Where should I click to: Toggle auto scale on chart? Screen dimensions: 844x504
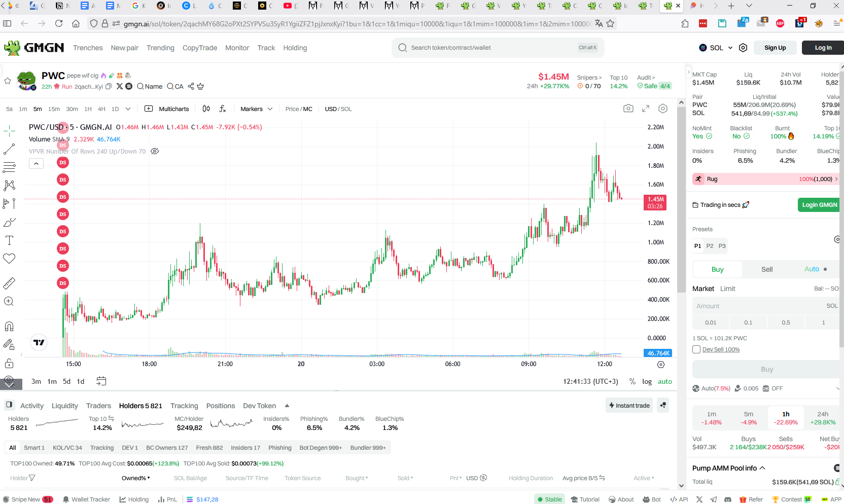click(664, 381)
